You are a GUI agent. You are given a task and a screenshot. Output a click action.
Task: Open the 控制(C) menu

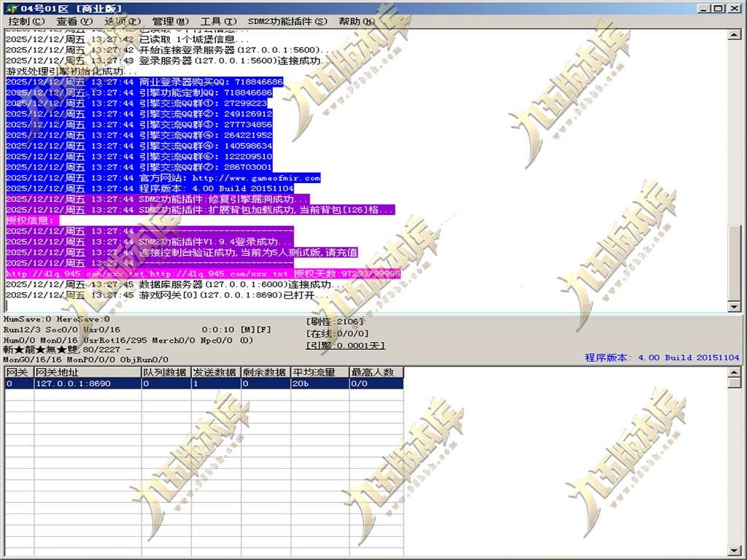click(26, 21)
